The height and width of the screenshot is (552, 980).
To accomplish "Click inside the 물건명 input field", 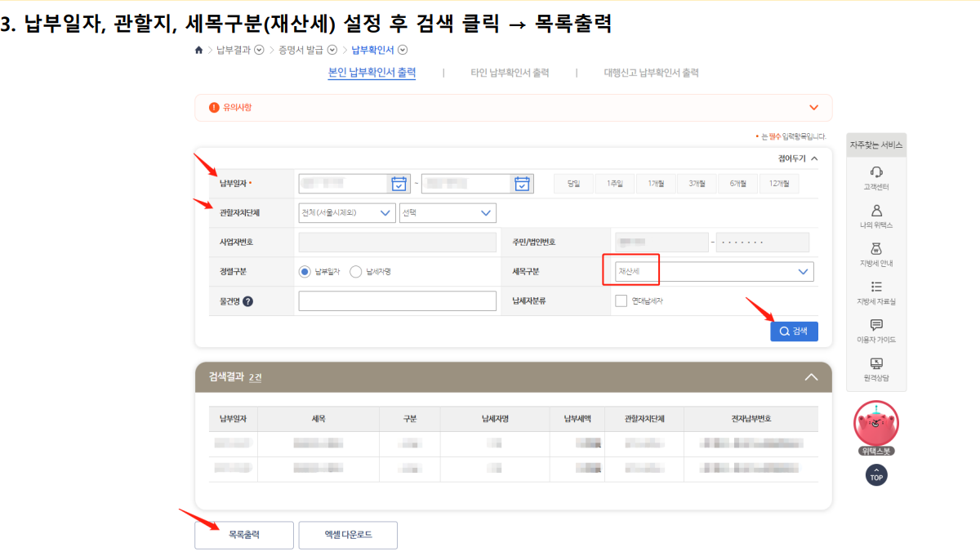I will 397,300.
